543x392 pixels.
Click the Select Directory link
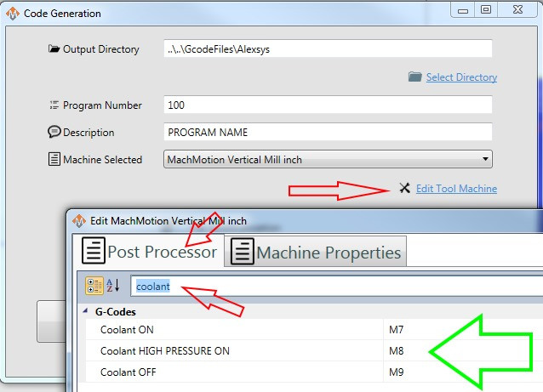[461, 77]
